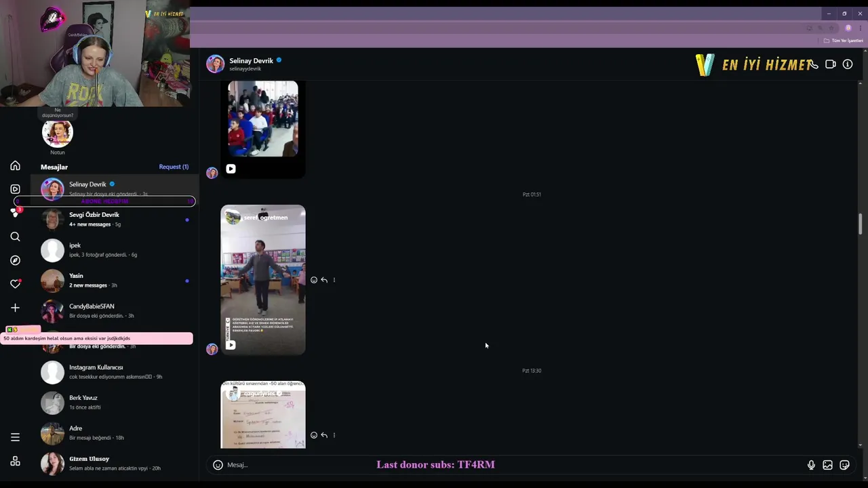Restore down the browser window

844,14
